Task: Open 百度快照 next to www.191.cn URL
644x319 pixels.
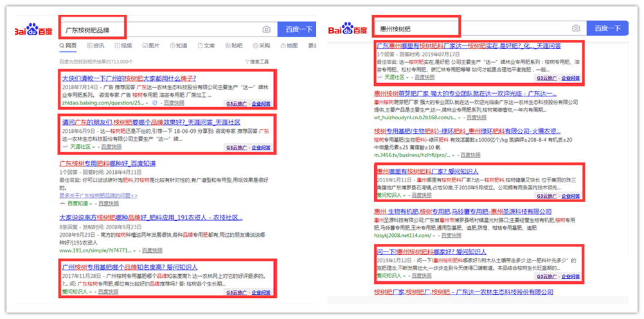Action: click(x=152, y=250)
